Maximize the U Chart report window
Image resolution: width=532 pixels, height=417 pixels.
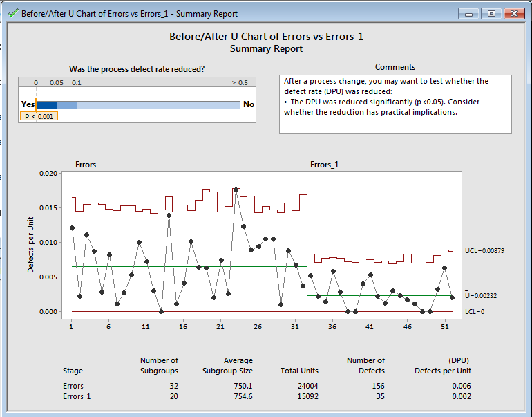491,13
